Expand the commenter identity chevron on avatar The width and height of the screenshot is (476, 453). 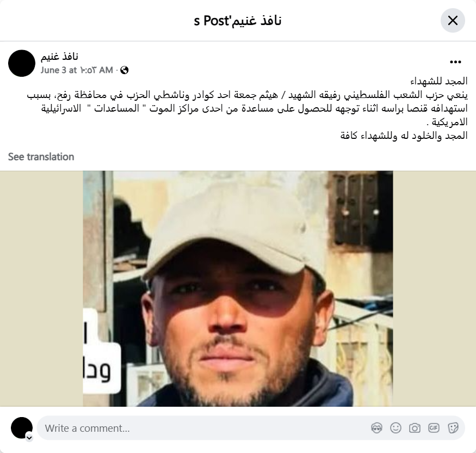pos(29,438)
